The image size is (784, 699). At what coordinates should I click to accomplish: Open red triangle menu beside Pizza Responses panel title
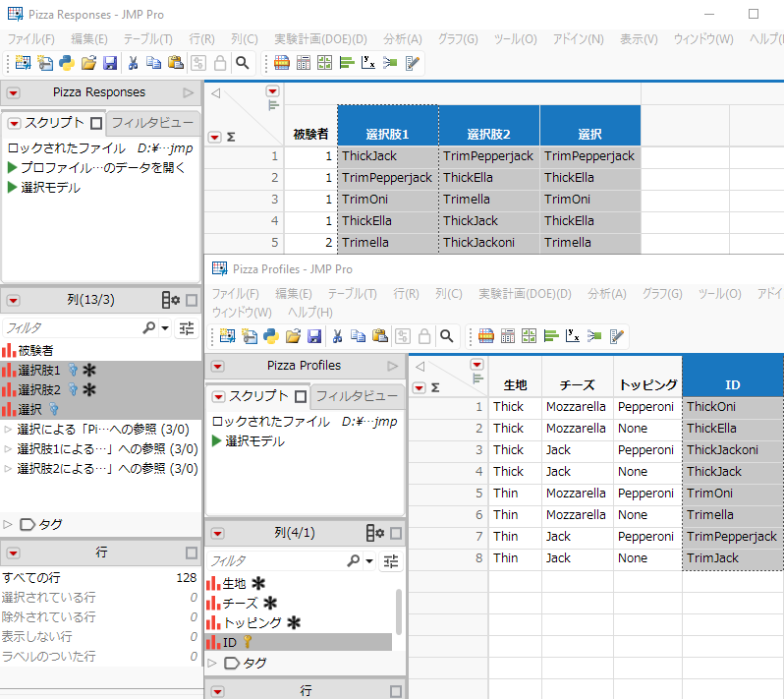coord(14,93)
